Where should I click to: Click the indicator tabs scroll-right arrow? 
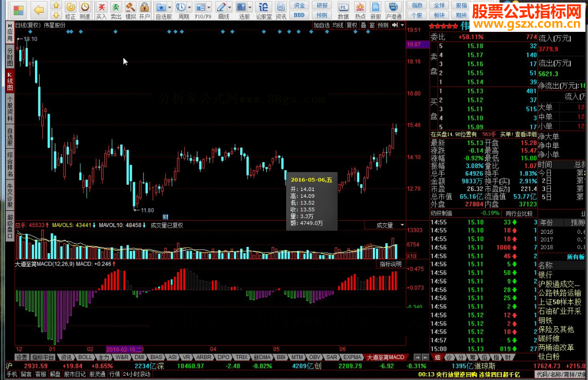coord(425,357)
